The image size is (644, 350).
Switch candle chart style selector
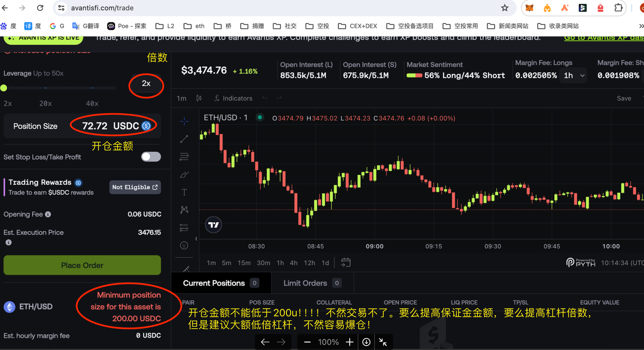199,98
